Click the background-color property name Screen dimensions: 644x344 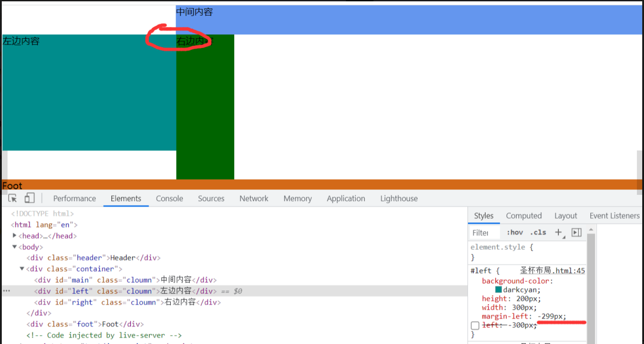516,281
